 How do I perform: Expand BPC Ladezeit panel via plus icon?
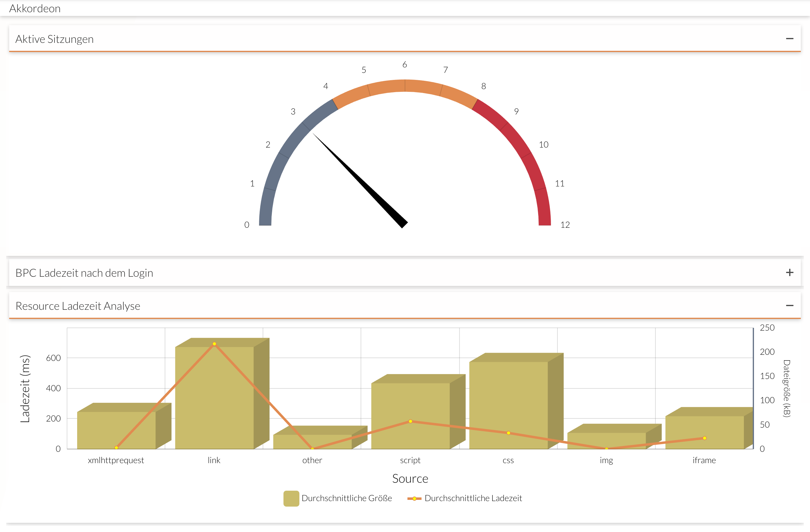(789, 273)
